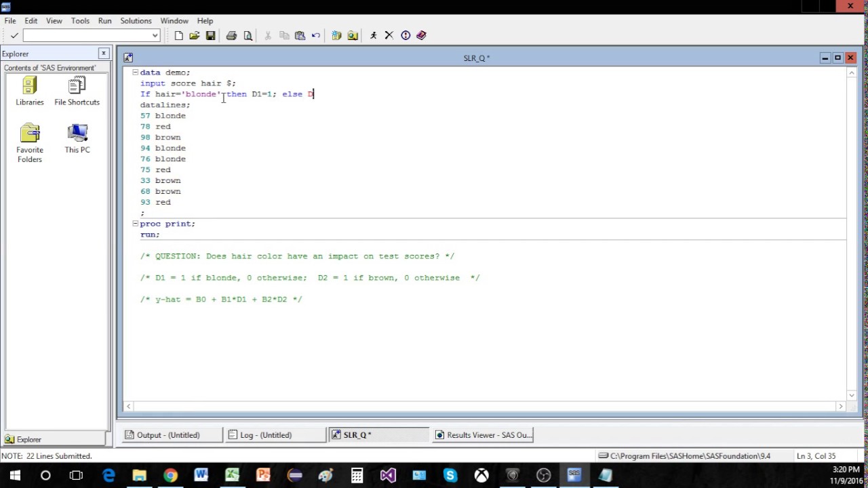Open the Edit menu
The height and width of the screenshot is (488, 868).
pos(31,21)
